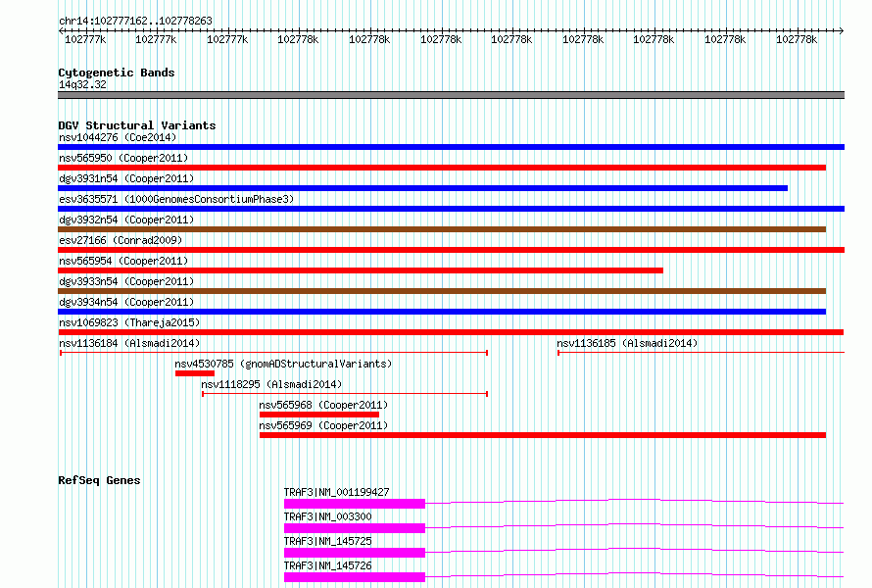Screen dimensions: 872x588
Task: Open nsv1136184 (Alsmadi2014) variant label
Action: tap(129, 343)
